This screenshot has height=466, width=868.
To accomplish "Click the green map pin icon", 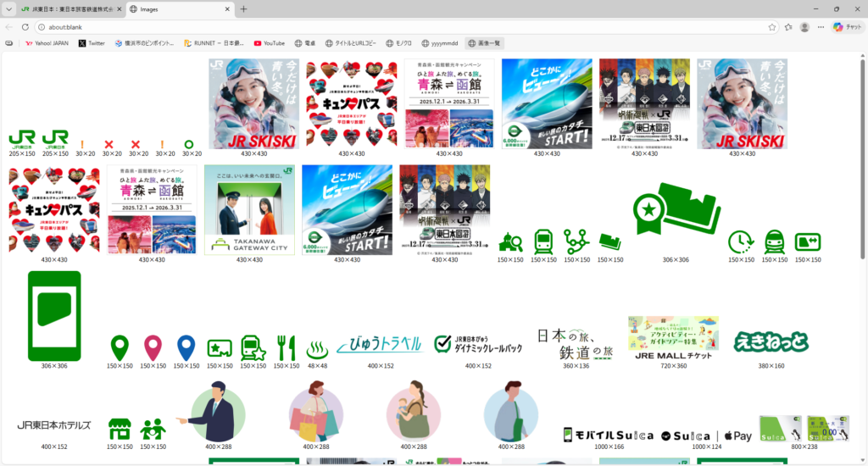I will point(120,347).
